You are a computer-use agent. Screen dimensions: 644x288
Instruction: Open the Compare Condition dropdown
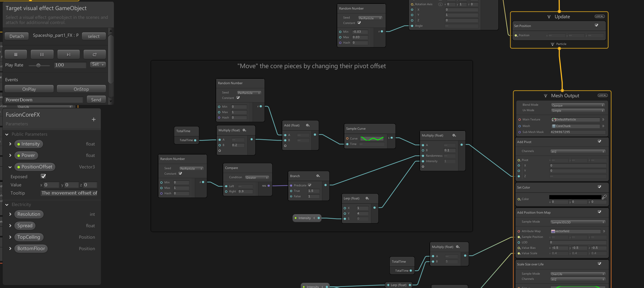(257, 178)
